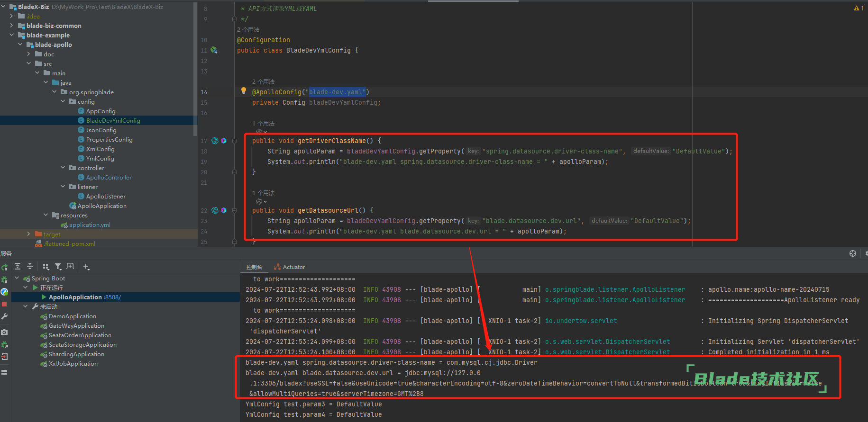Expand all services tree icon

[x=18, y=267]
